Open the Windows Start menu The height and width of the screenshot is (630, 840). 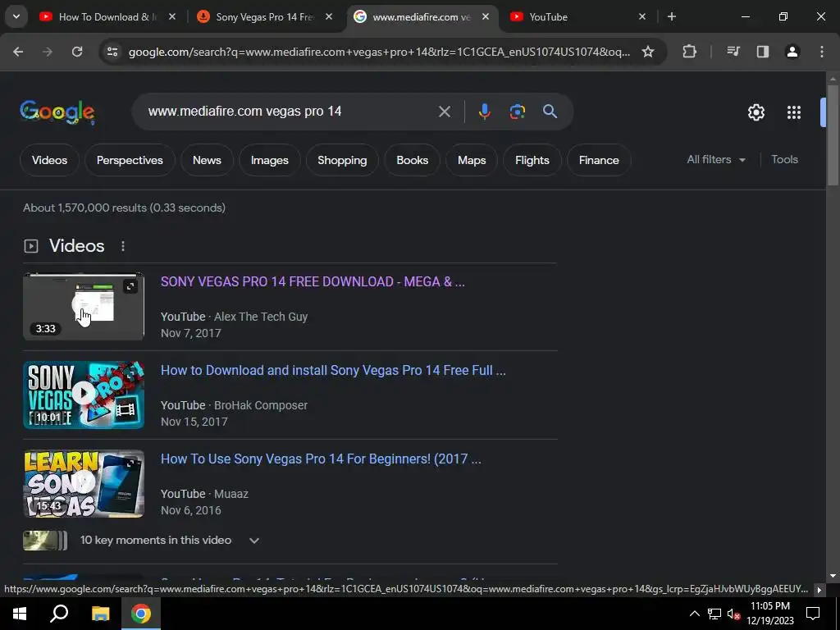[x=20, y=614]
